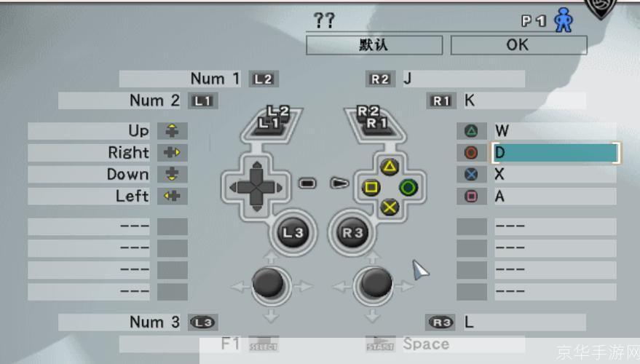Select the X binding field for Cross

point(556,174)
